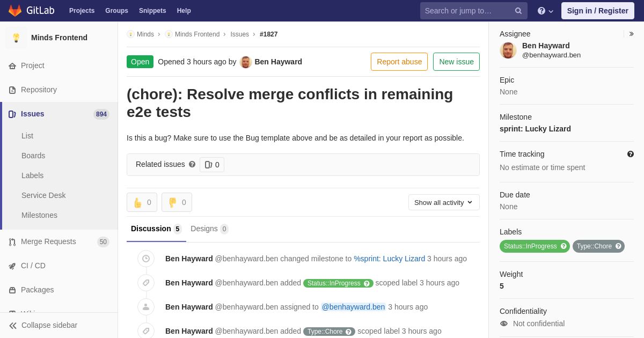Viewport: 644px width, 338px height.
Task: Click Ben Hayward's assignee avatar
Action: pyautogui.click(x=508, y=50)
